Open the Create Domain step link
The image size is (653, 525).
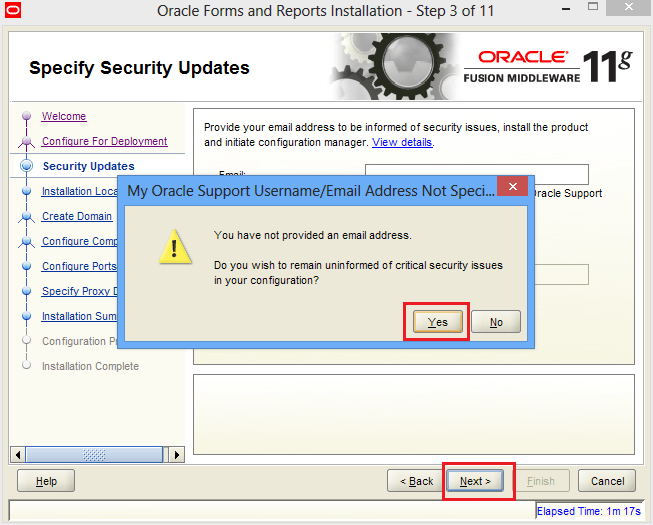[77, 216]
